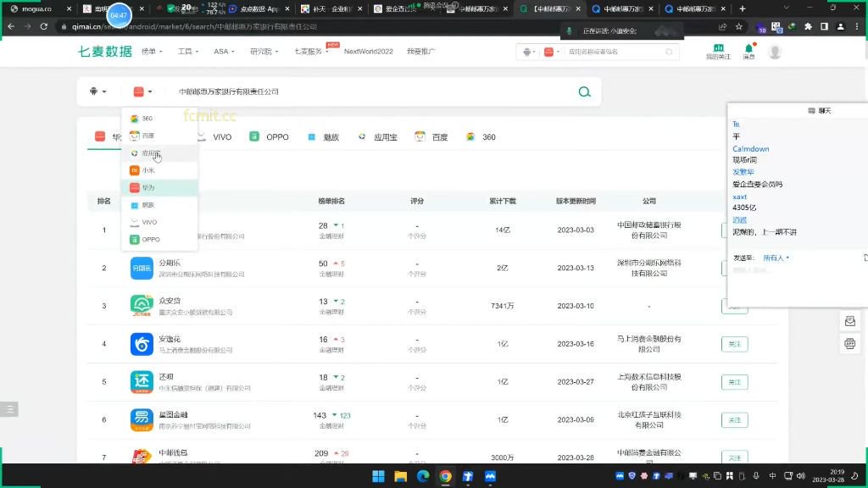Expand the 研究院 menu dropdown
This screenshot has height=488, width=868.
(264, 52)
